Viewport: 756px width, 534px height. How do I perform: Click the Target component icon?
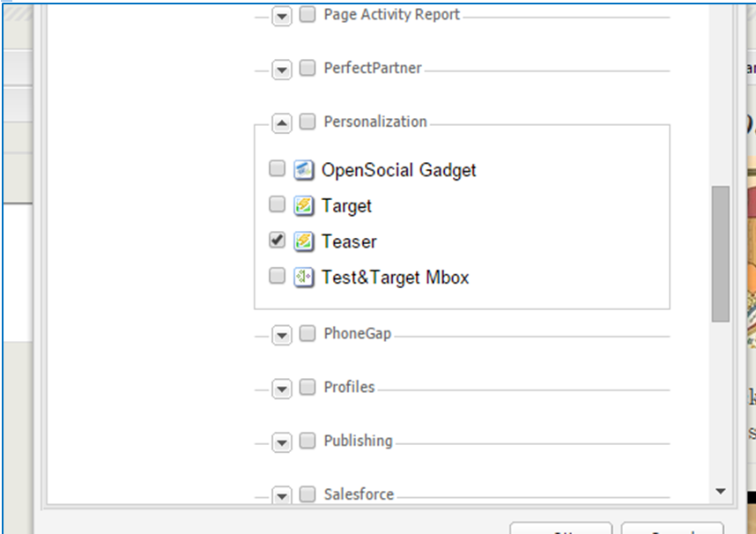coord(304,205)
